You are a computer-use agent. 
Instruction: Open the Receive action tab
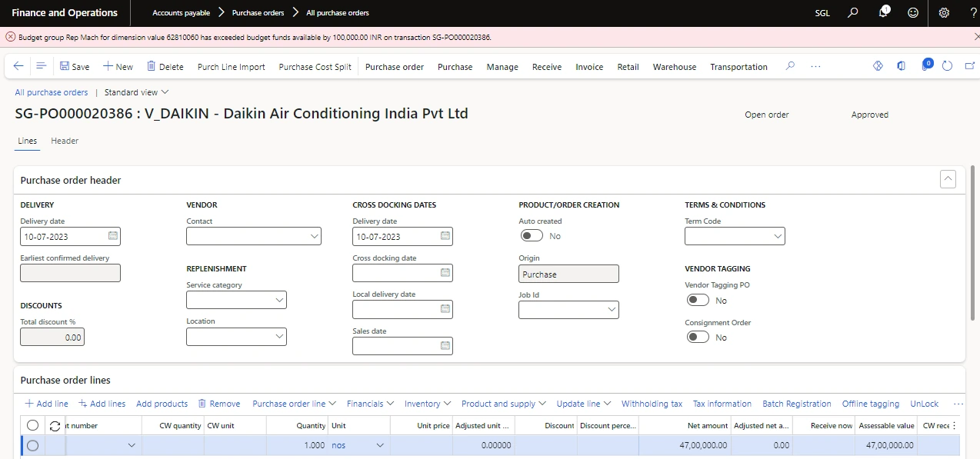547,67
